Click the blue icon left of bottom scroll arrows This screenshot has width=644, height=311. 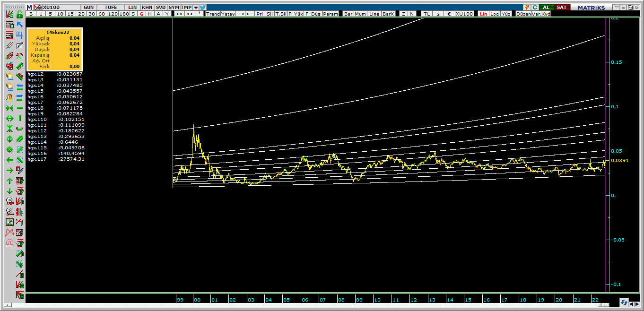tap(624, 302)
